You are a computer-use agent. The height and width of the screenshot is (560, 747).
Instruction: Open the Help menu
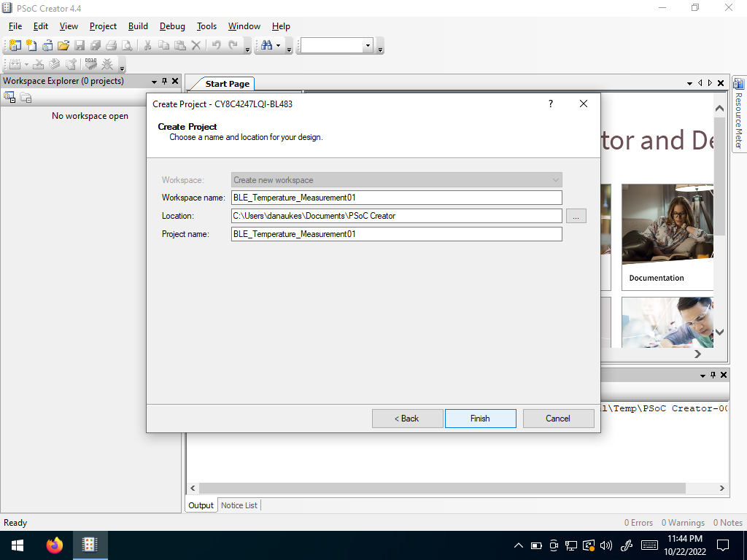click(x=281, y=26)
